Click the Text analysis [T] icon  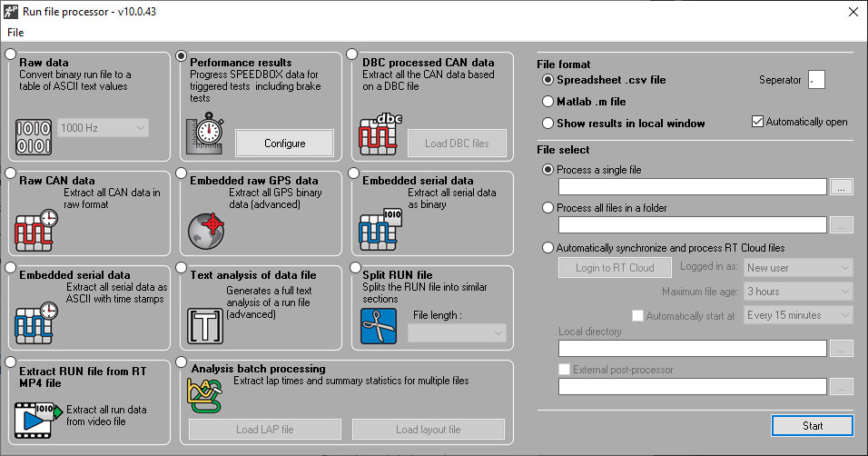click(x=206, y=325)
